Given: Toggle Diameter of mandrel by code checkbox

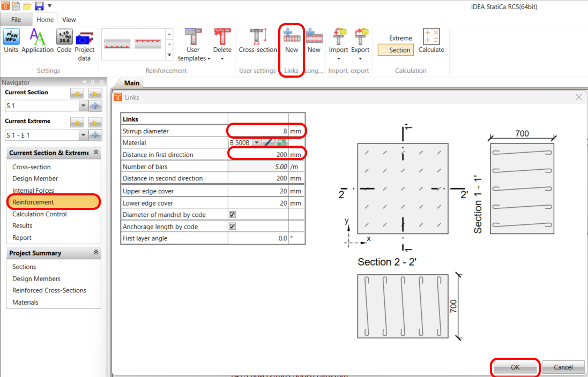Looking at the screenshot, I should coord(232,215).
